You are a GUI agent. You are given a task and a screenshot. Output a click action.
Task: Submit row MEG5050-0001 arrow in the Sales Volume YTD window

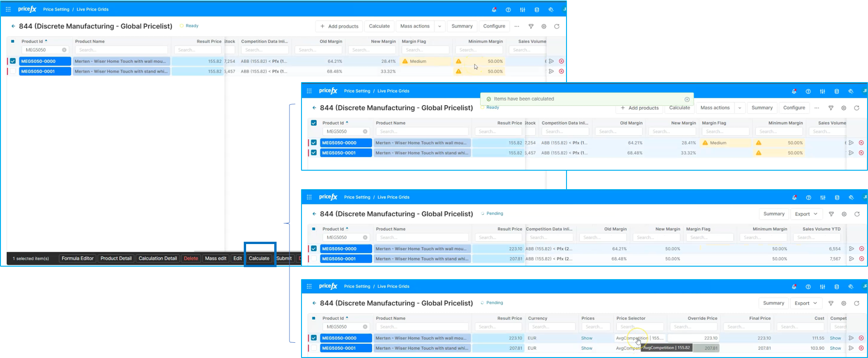[x=852, y=259]
